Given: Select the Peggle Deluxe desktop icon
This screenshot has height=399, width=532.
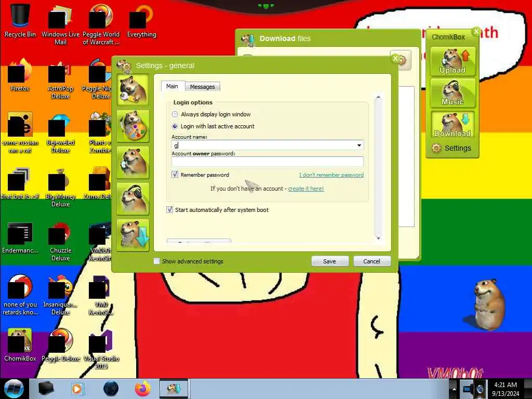Looking at the screenshot, I should 60,344.
